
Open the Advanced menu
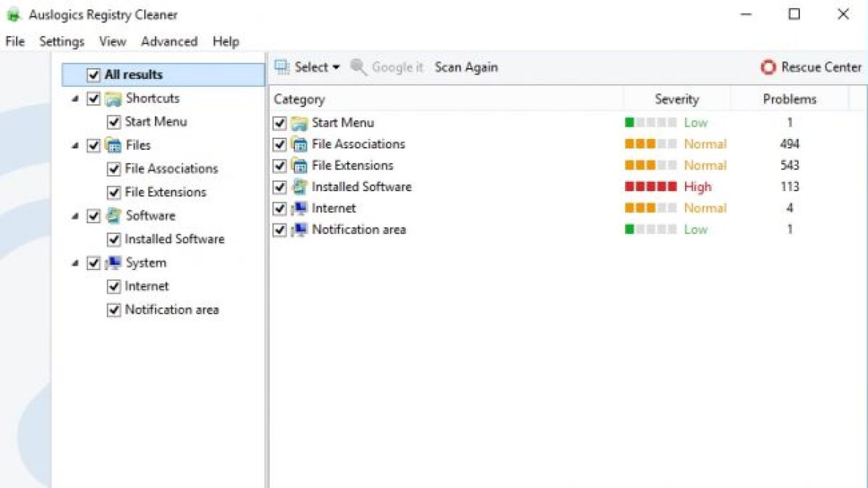(169, 41)
